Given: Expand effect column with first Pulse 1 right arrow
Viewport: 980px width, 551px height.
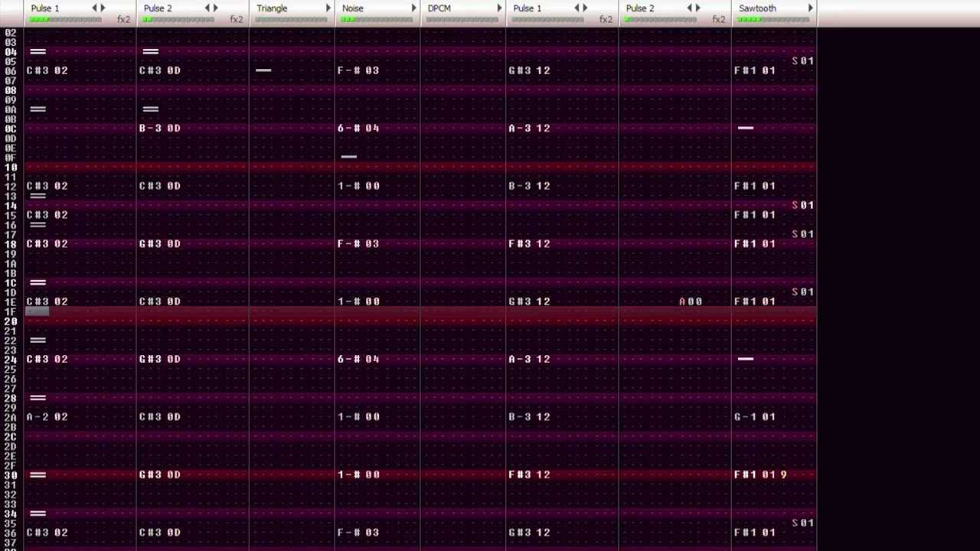Looking at the screenshot, I should [103, 8].
